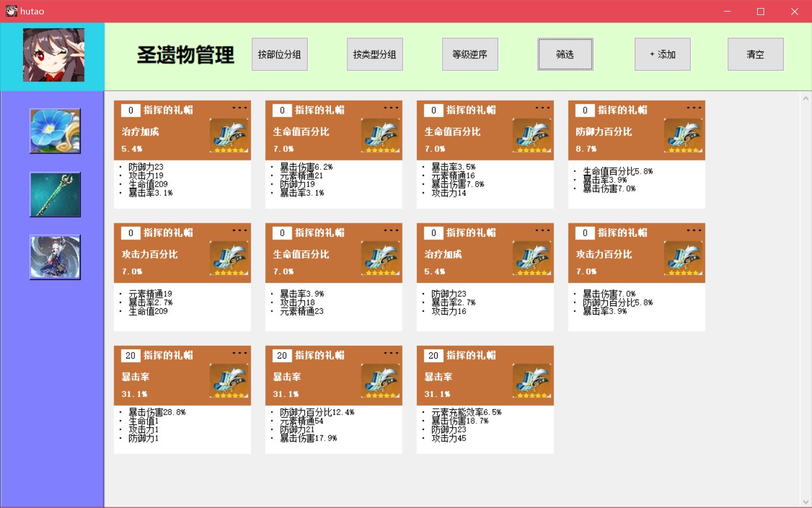
Task: Click the 按部位分组 button
Action: pos(280,54)
